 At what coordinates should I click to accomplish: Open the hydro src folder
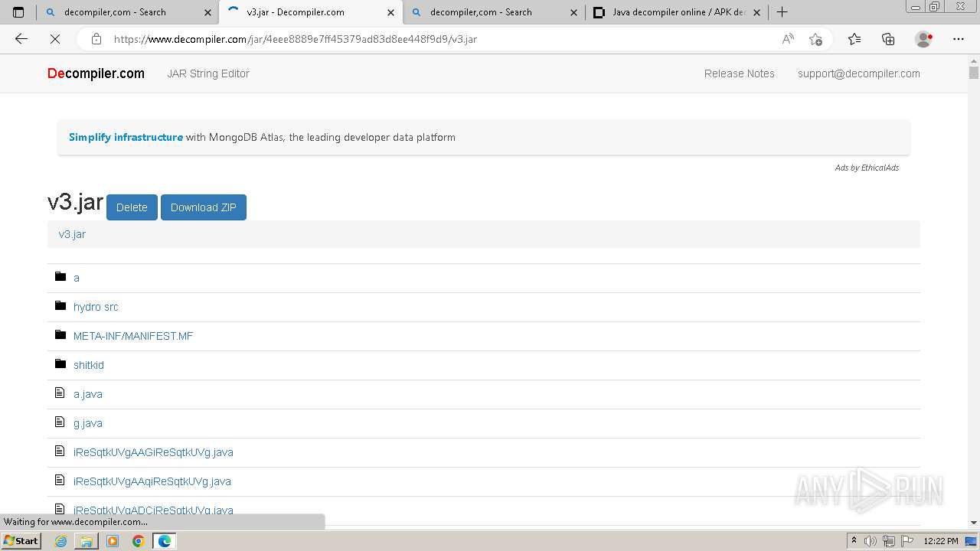click(x=96, y=307)
